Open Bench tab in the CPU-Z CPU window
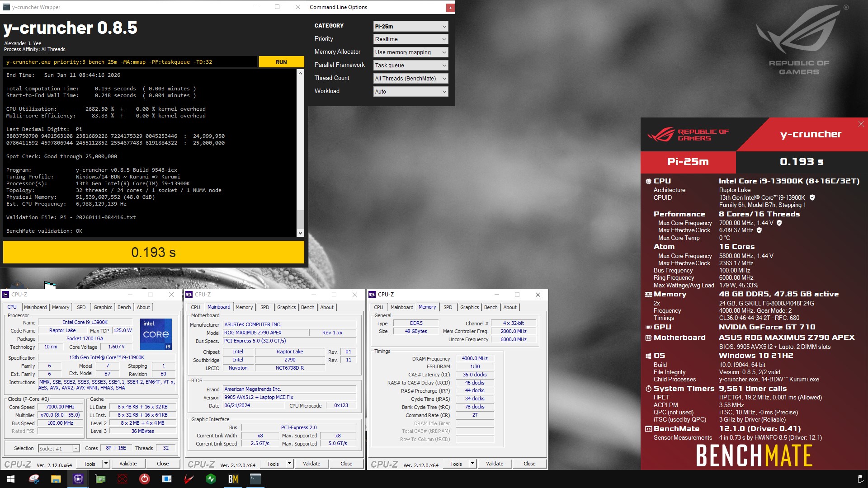The height and width of the screenshot is (488, 868). (x=124, y=307)
